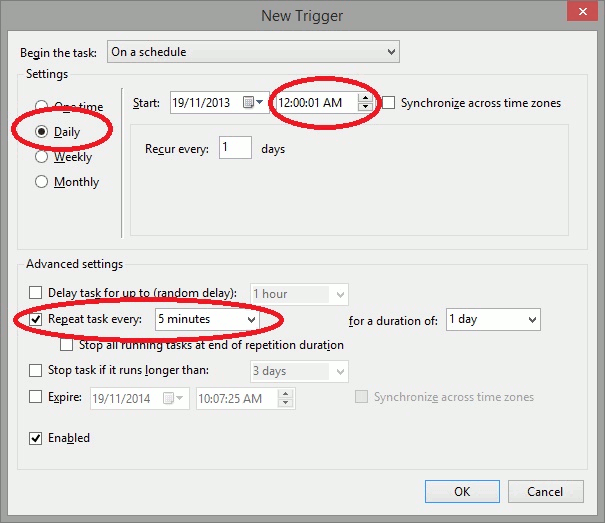Open the Start date calendar picker icon

pos(254,103)
